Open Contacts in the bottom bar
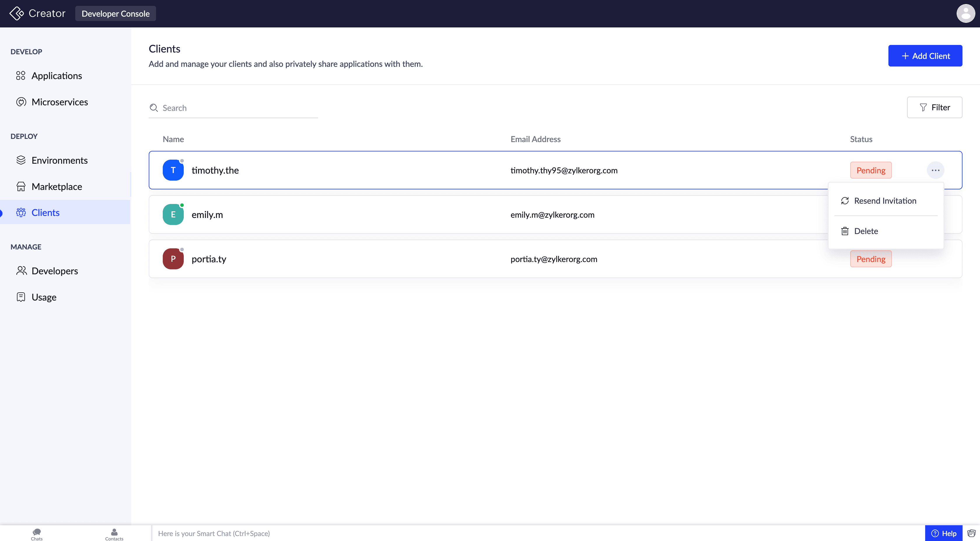The width and height of the screenshot is (980, 541). tap(114, 534)
